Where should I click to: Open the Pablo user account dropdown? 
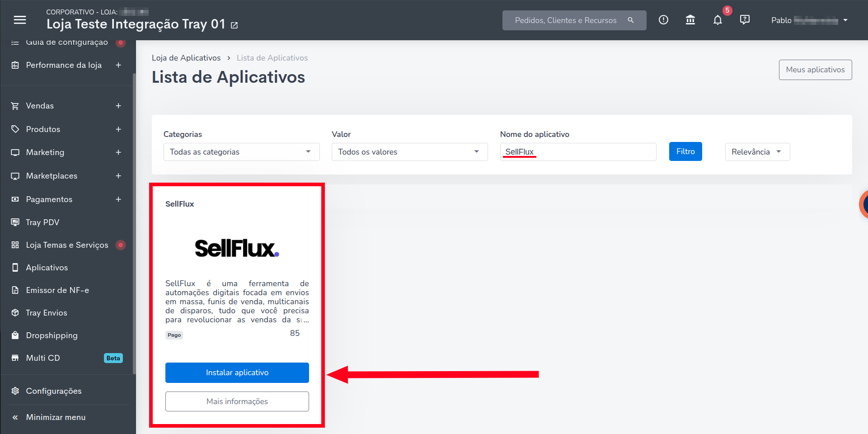(x=809, y=20)
